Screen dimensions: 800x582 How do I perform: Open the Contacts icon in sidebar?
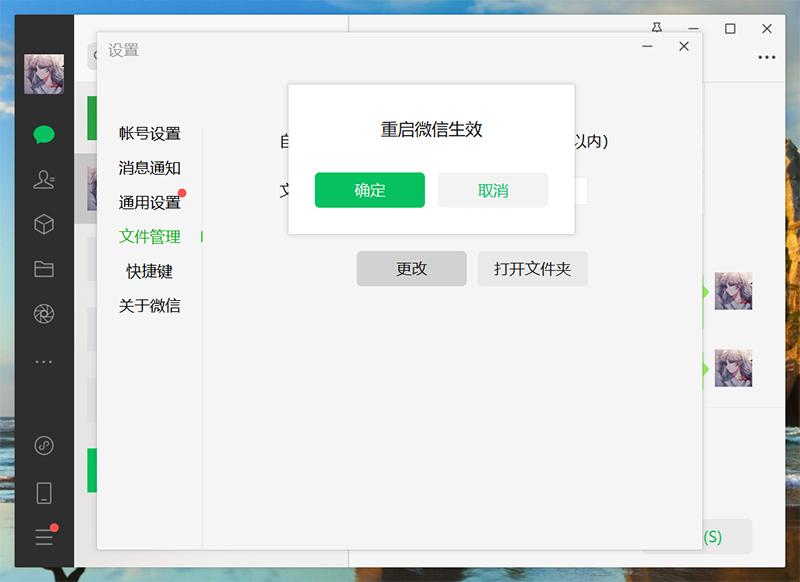pyautogui.click(x=44, y=180)
